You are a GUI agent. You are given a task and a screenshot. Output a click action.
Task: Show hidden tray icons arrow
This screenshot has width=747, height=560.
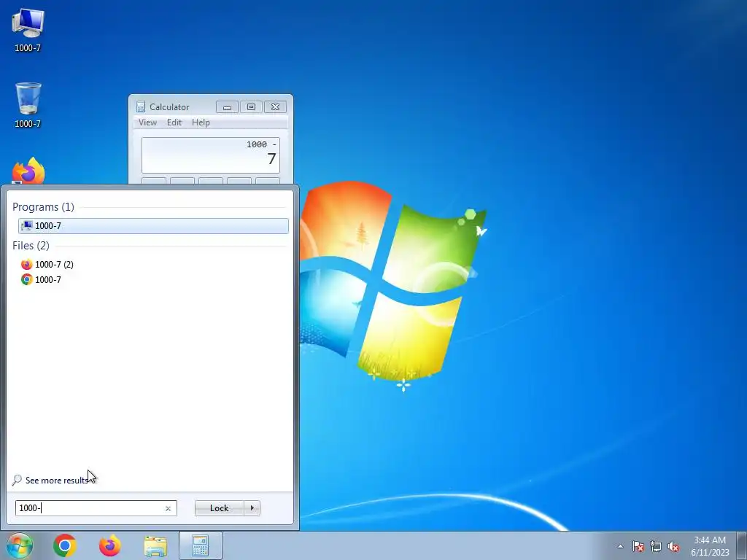(620, 546)
